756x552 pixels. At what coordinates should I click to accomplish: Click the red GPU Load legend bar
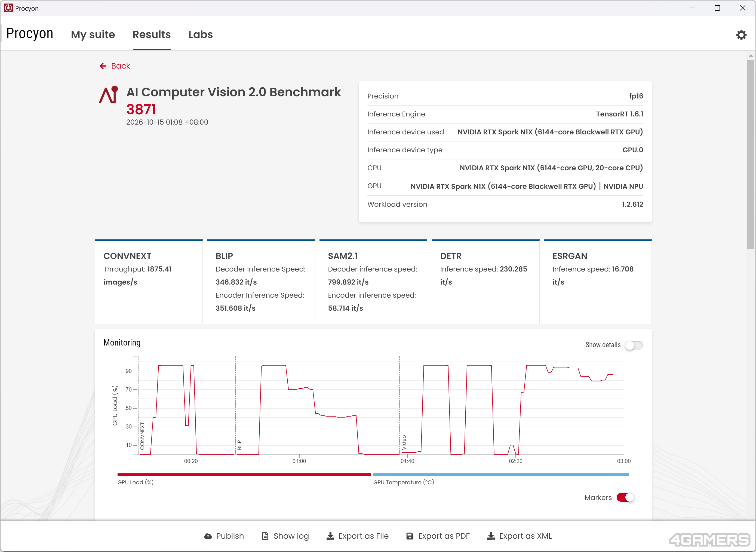[244, 475]
